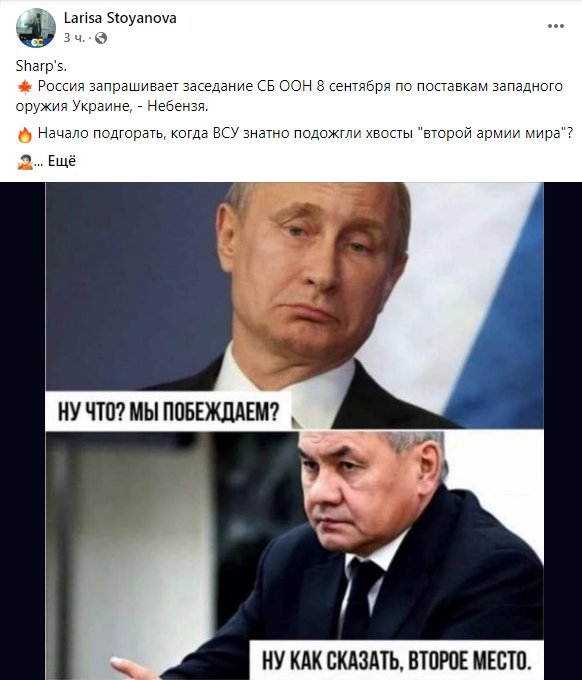Expand the full post with "Ещё"
Image resolution: width=582 pixels, height=680 pixels.
[62, 161]
